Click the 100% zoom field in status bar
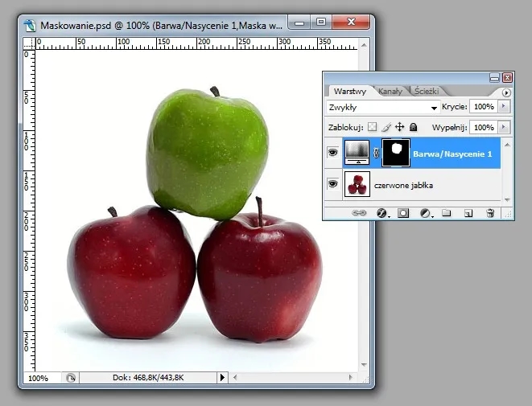The height and width of the screenshot is (406, 532). [x=42, y=378]
